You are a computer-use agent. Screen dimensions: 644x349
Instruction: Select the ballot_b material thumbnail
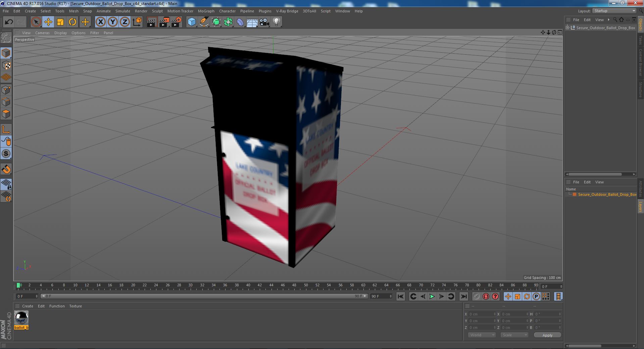click(x=21, y=317)
